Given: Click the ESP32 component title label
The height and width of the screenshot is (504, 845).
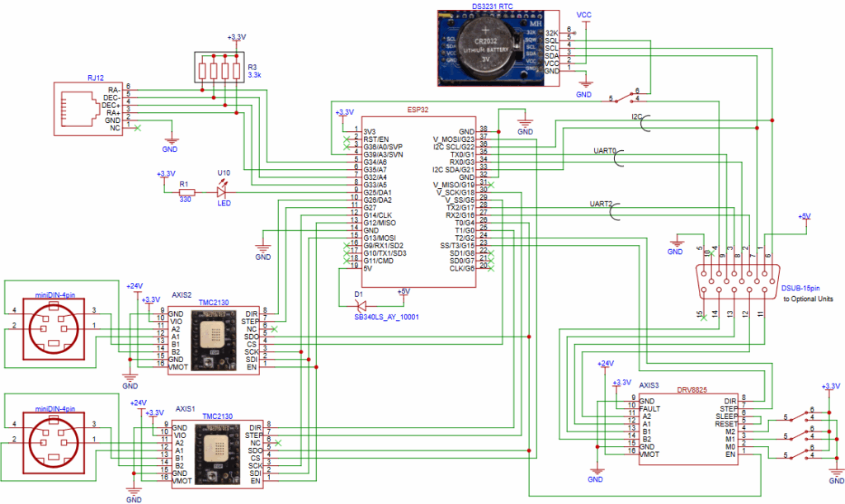Looking at the screenshot, I should [418, 110].
